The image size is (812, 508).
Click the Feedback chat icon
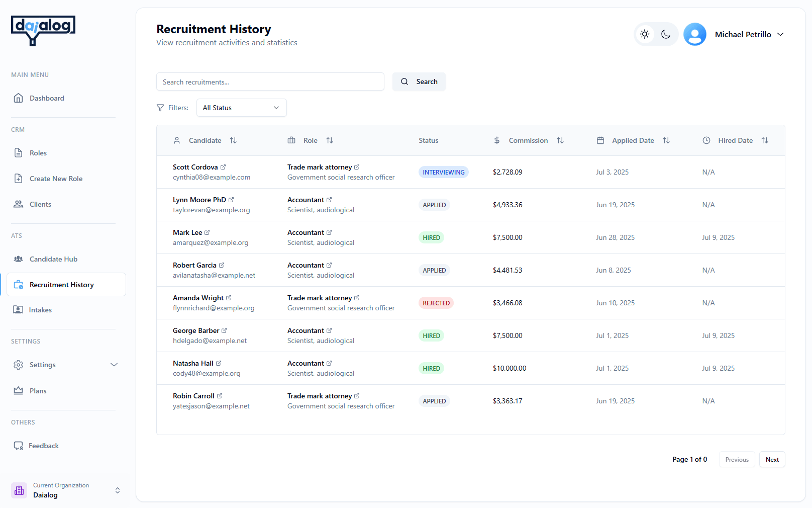(18, 446)
